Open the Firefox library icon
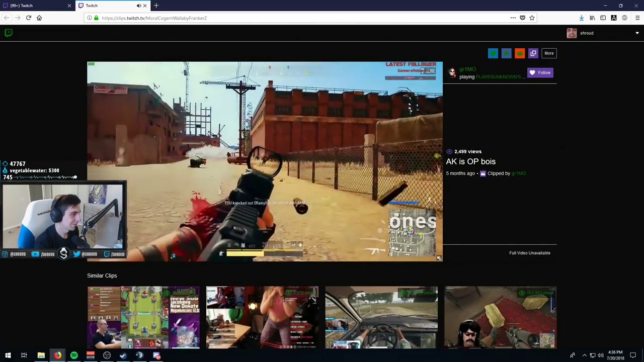 (592, 18)
